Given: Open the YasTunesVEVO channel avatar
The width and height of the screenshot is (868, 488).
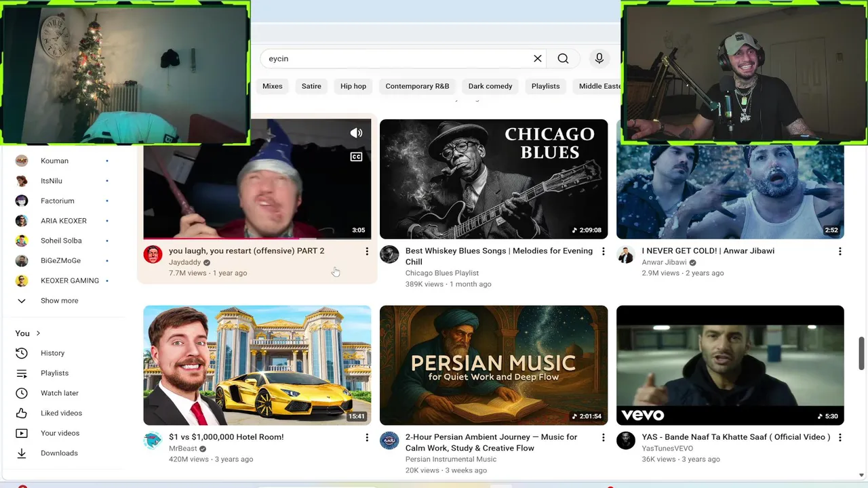Looking at the screenshot, I should pos(625,441).
